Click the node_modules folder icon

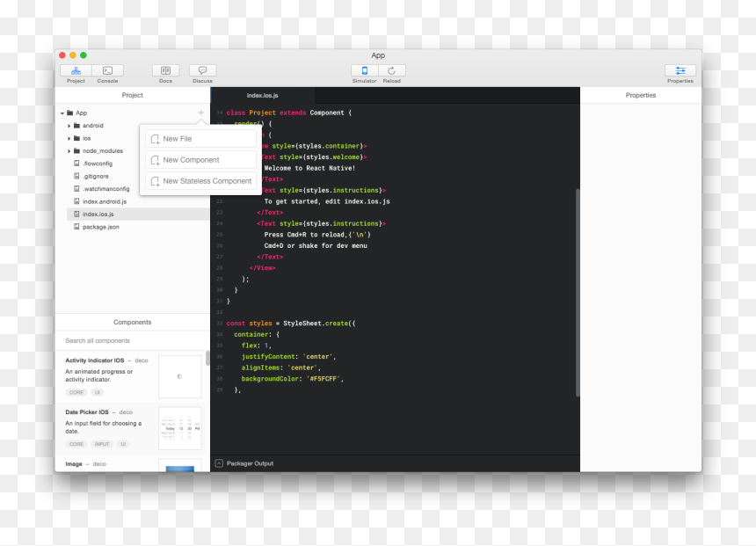pyautogui.click(x=76, y=150)
